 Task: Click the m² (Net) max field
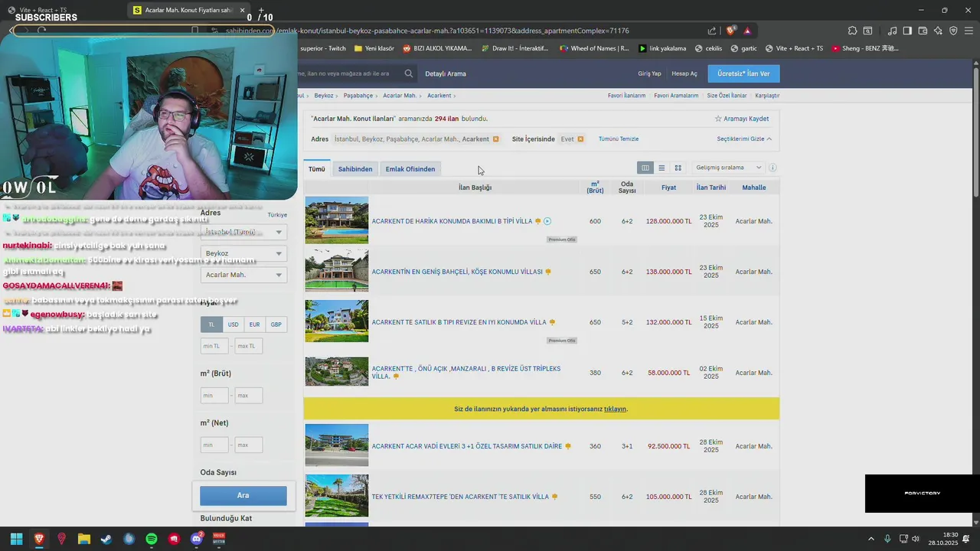(x=249, y=445)
